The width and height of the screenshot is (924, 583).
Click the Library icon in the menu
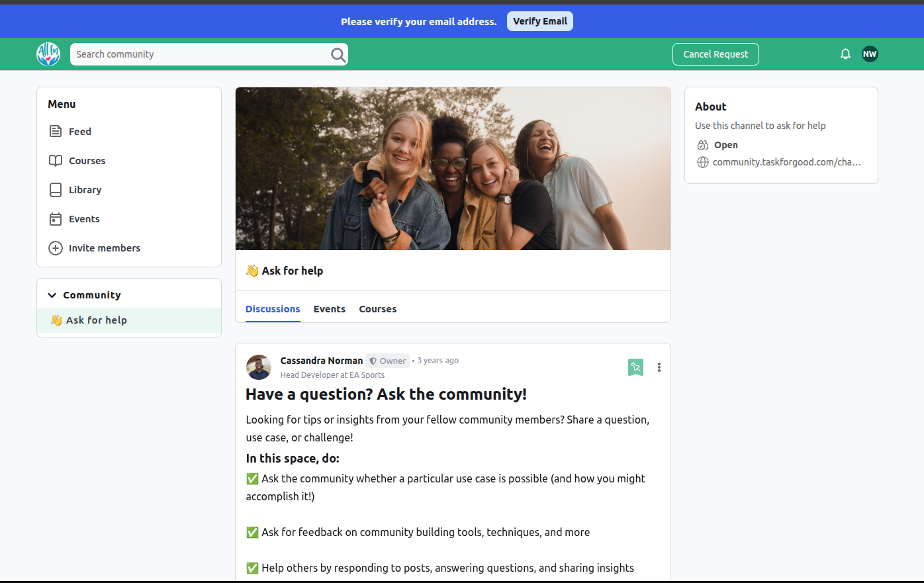(56, 190)
